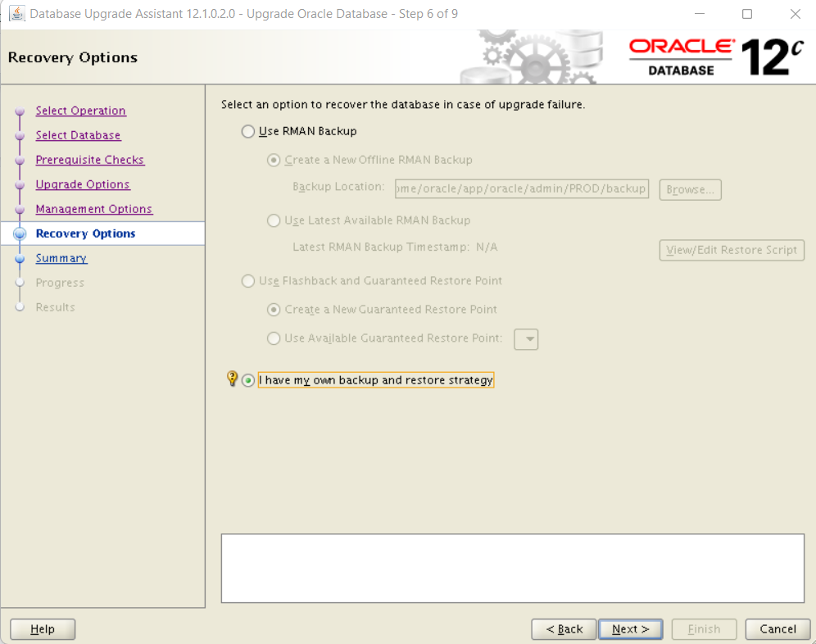The width and height of the screenshot is (816, 644).
Task: Click the Java app icon in title bar
Action: (x=16, y=14)
